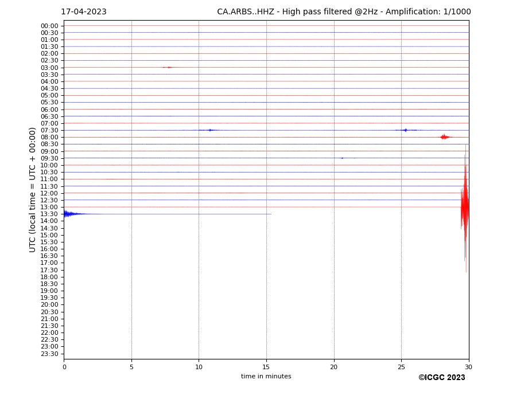Click the 14:00 time row label

[x=49, y=221]
